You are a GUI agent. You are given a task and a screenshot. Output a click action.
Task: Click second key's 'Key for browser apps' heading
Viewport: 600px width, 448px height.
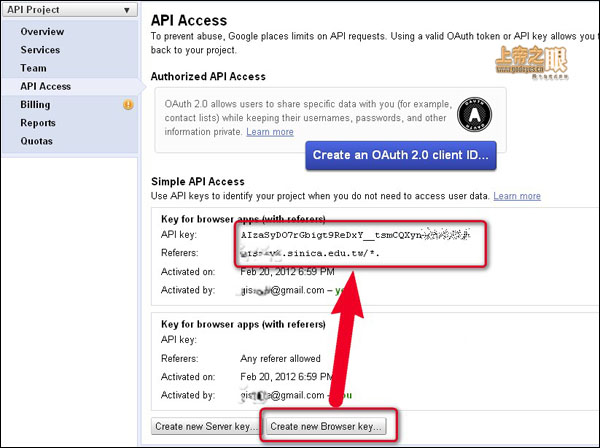[x=243, y=324]
